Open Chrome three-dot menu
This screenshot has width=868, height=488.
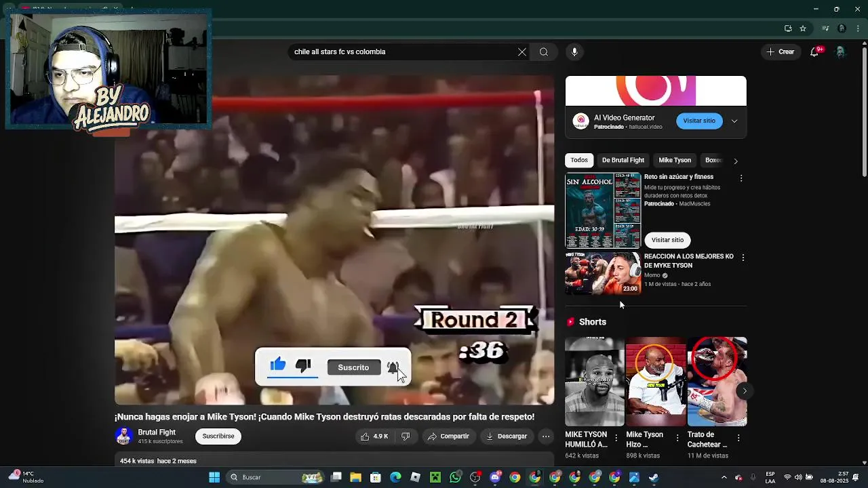click(858, 28)
